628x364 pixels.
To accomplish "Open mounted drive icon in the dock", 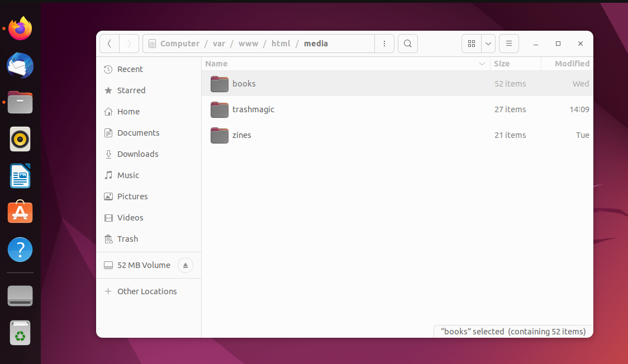I will [20, 296].
